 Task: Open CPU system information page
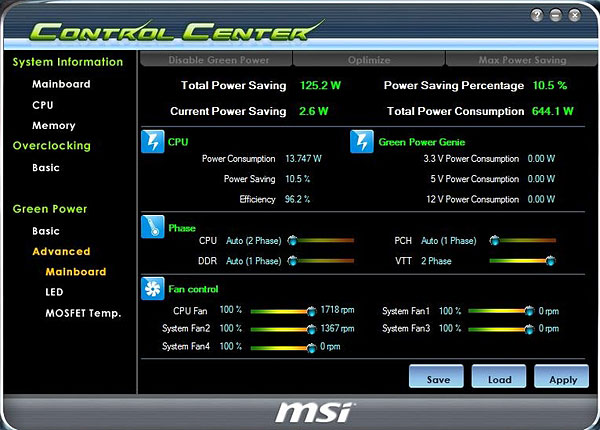point(43,105)
